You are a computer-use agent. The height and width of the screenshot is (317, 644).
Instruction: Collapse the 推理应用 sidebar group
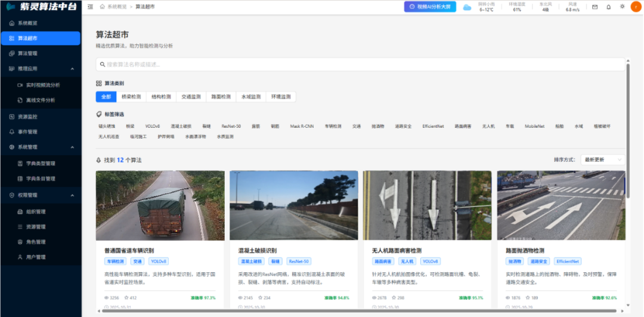coord(72,69)
